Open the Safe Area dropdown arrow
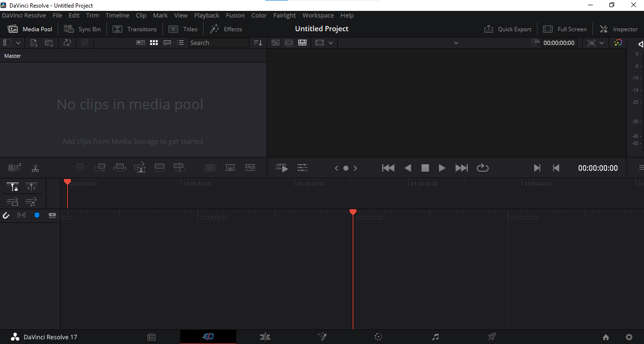 (601, 43)
